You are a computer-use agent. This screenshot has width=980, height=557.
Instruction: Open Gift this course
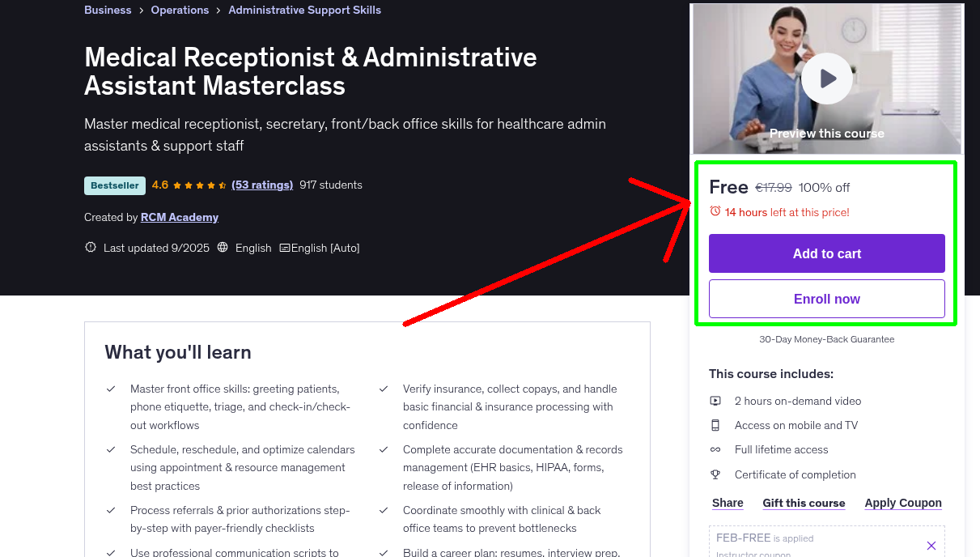pyautogui.click(x=803, y=503)
